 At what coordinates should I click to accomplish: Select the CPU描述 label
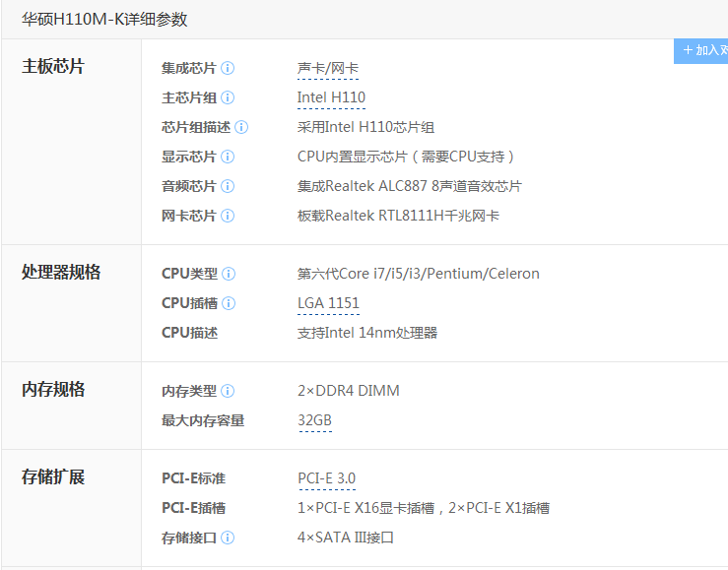coord(189,333)
